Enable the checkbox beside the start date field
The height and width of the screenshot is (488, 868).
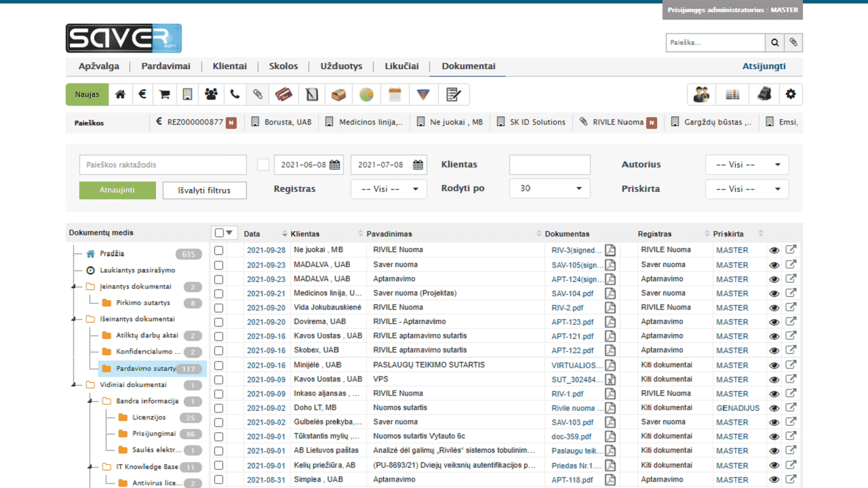(x=263, y=165)
